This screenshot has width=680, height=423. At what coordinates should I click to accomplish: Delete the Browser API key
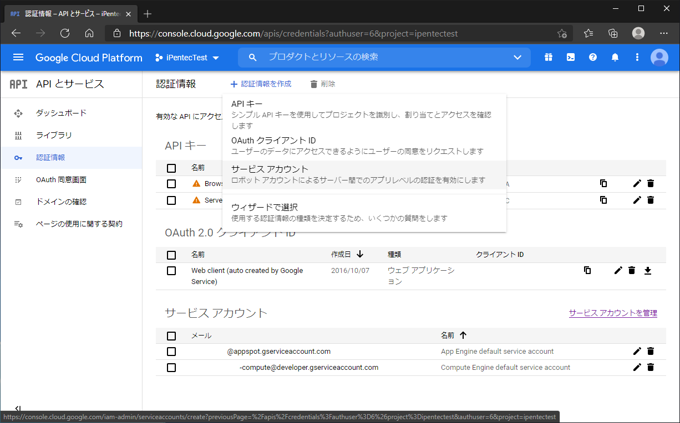[651, 184]
